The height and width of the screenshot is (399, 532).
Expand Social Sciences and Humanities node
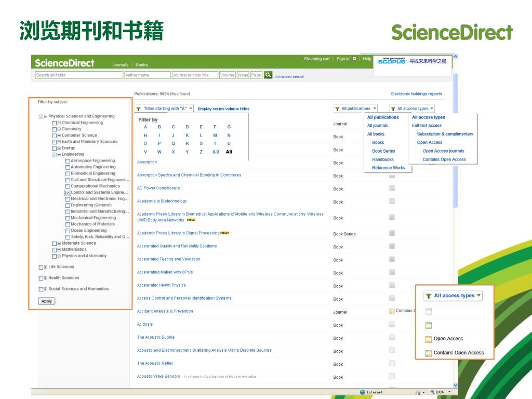46,289
